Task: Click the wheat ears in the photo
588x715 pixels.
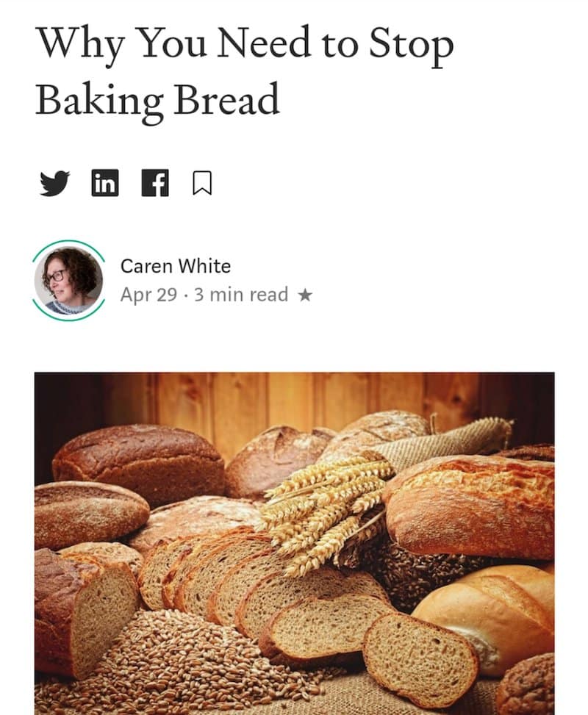Action: [324, 511]
